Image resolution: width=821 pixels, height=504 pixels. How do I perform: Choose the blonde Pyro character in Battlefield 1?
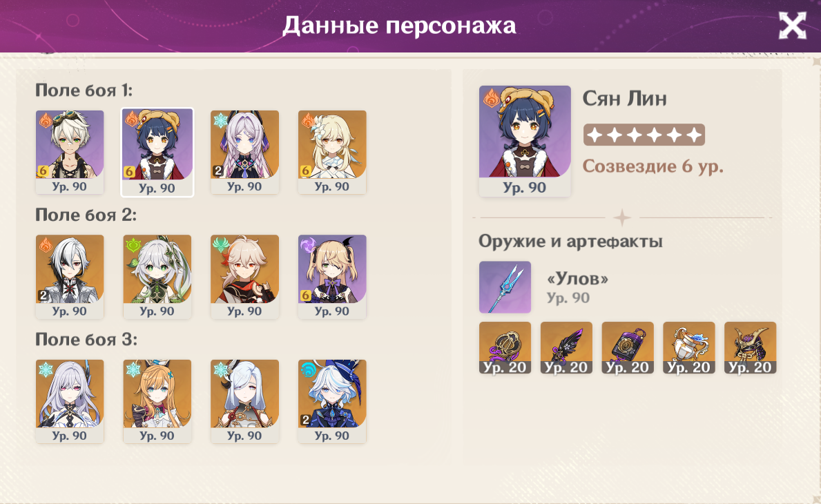pos(332,152)
